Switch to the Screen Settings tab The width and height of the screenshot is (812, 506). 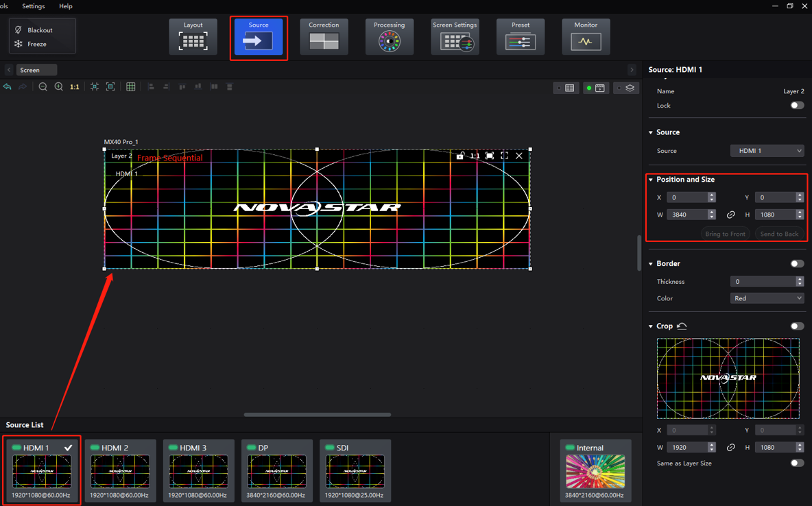coord(455,37)
